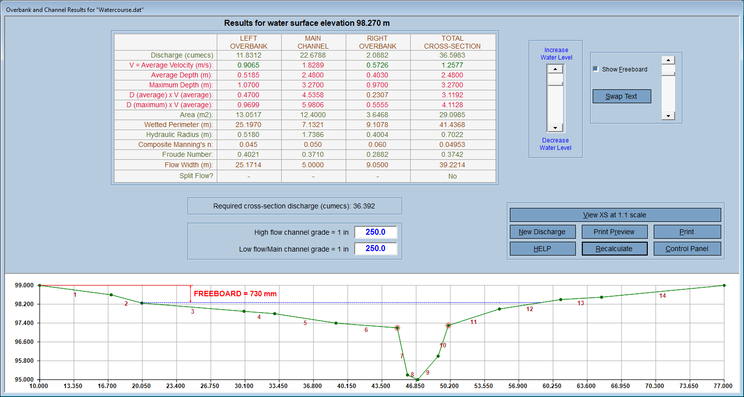Click the Low flow/Main channel grade field
This screenshot has width=744, height=397.
375,249
